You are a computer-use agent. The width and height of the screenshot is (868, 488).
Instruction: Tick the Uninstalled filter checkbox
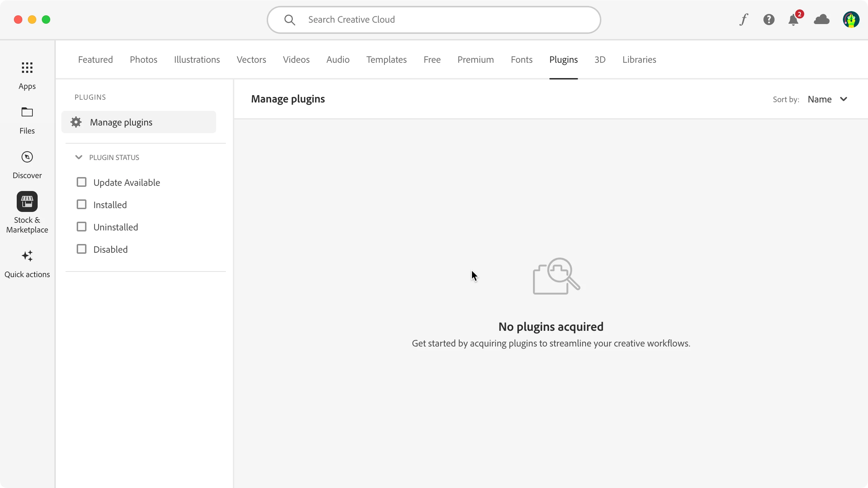tap(82, 227)
